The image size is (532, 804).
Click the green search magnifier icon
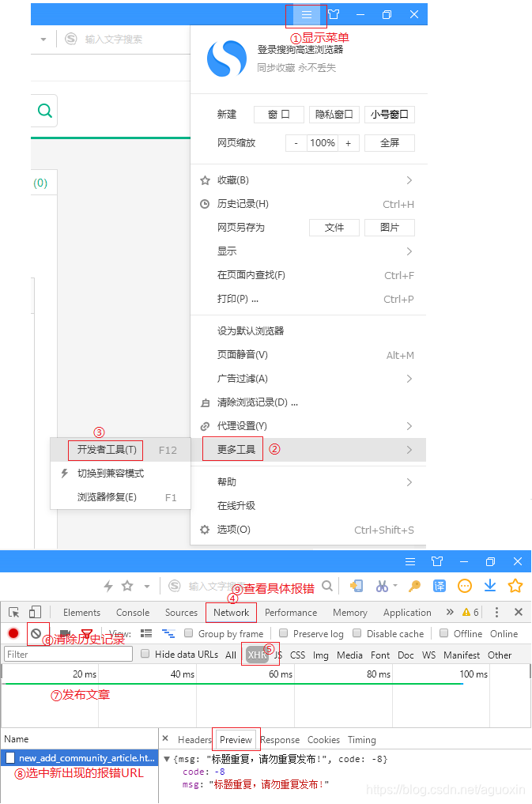click(45, 110)
